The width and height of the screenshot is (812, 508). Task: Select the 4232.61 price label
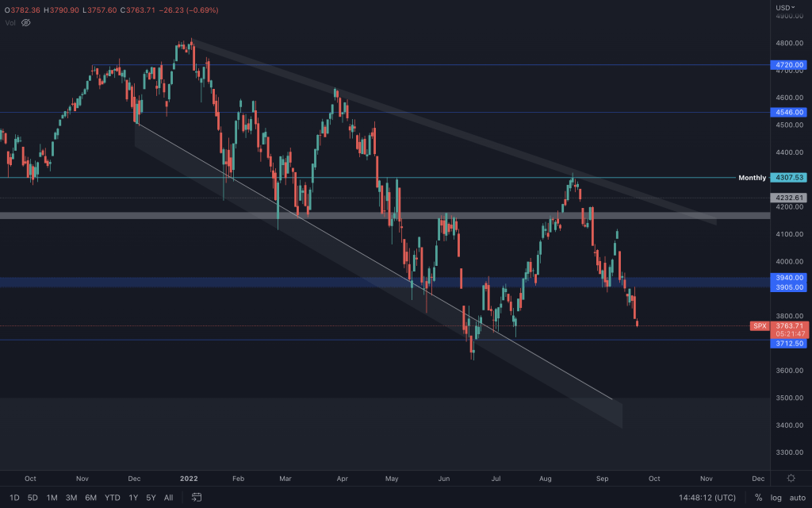coord(788,198)
